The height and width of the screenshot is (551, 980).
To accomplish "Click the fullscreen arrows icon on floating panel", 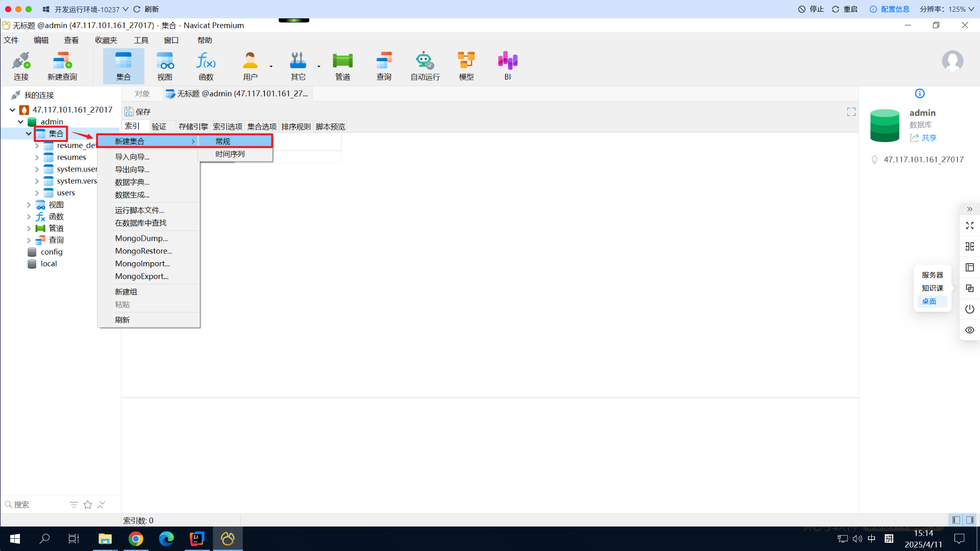I will [970, 226].
